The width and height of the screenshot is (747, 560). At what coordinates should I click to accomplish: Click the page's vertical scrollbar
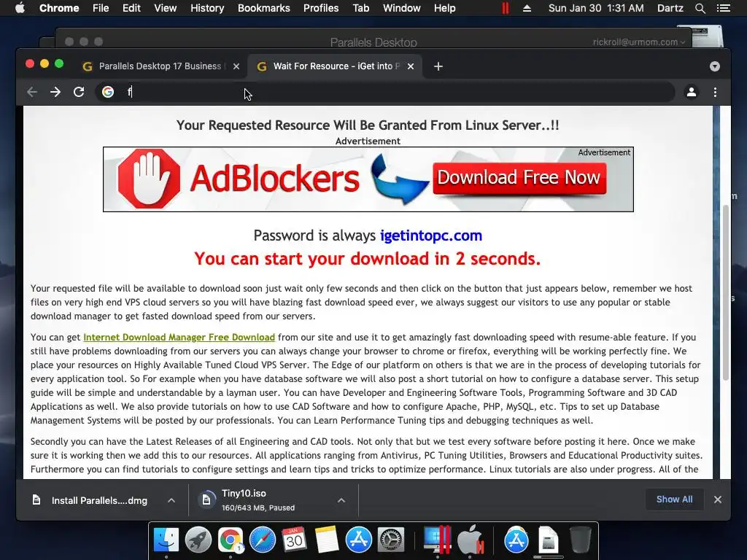(726, 292)
